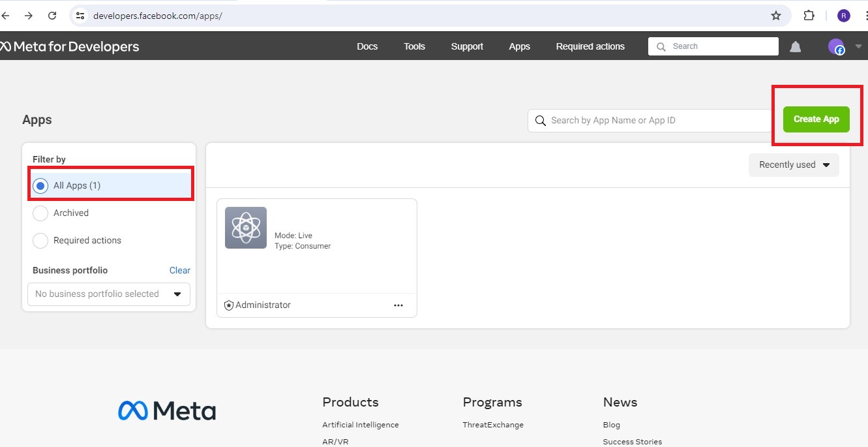Open the Support menu
Screen dimensions: 868x447
pyautogui.click(x=467, y=46)
